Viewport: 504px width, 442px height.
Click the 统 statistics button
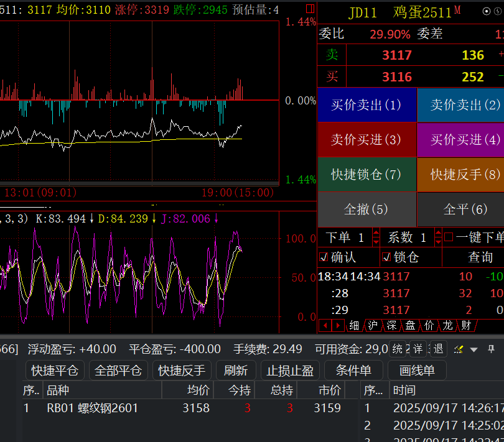click(398, 349)
